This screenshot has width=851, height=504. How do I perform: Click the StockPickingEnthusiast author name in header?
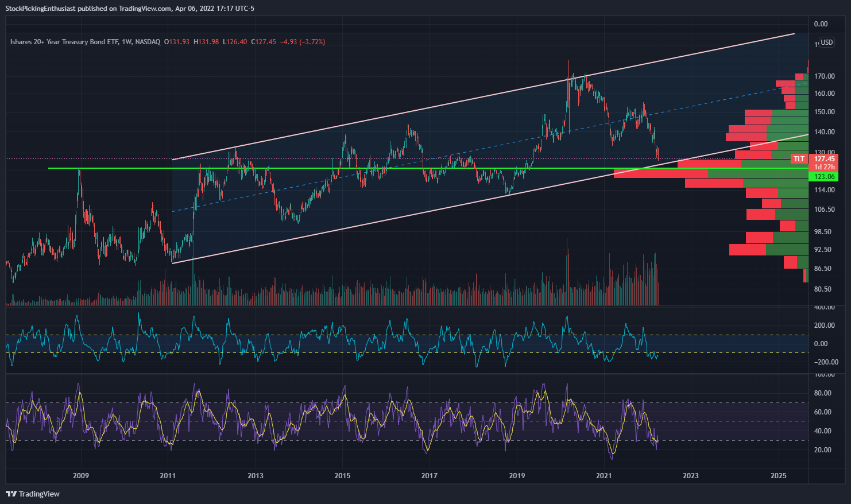40,9
